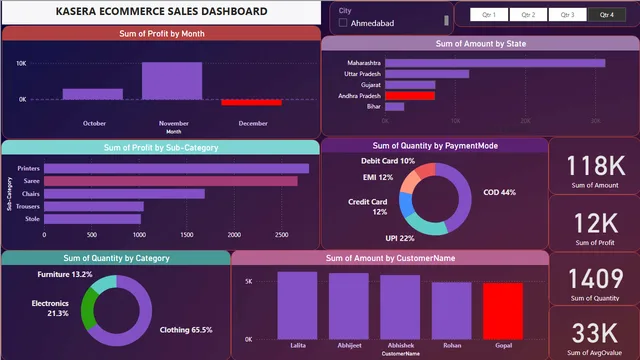The width and height of the screenshot is (640, 360).
Task: Select the Credit Card 12% donut segment
Action: [406, 204]
